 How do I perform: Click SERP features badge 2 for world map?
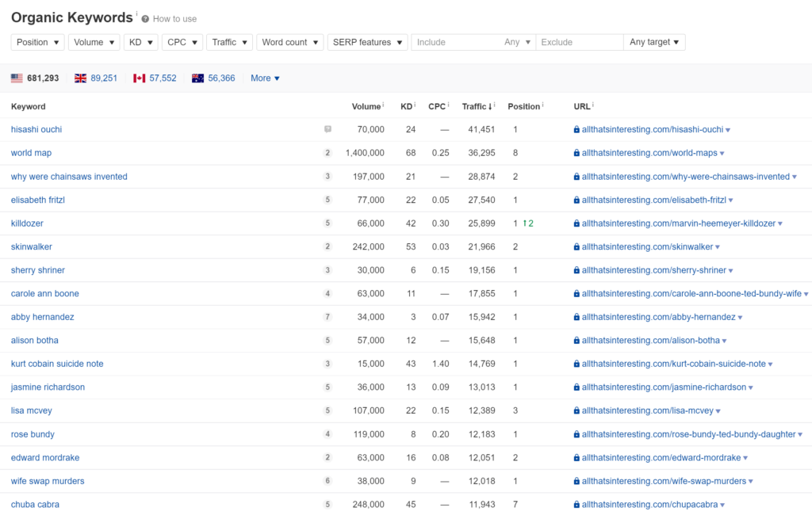point(327,153)
